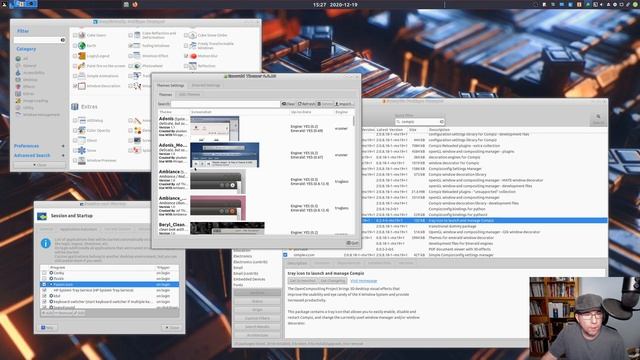This screenshot has width=640, height=360.
Task: Click the clear icon in CompizConfig filter box
Action: coord(62,40)
